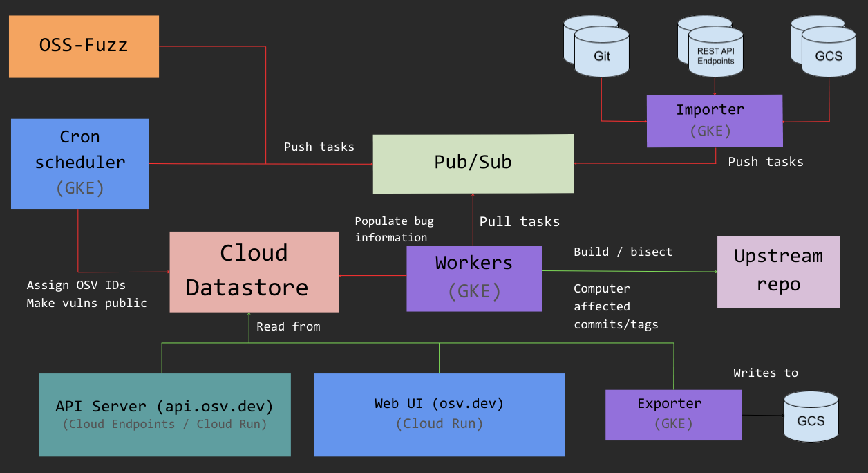The width and height of the screenshot is (868, 473).
Task: Select the Build / bisect label
Action: point(623,252)
